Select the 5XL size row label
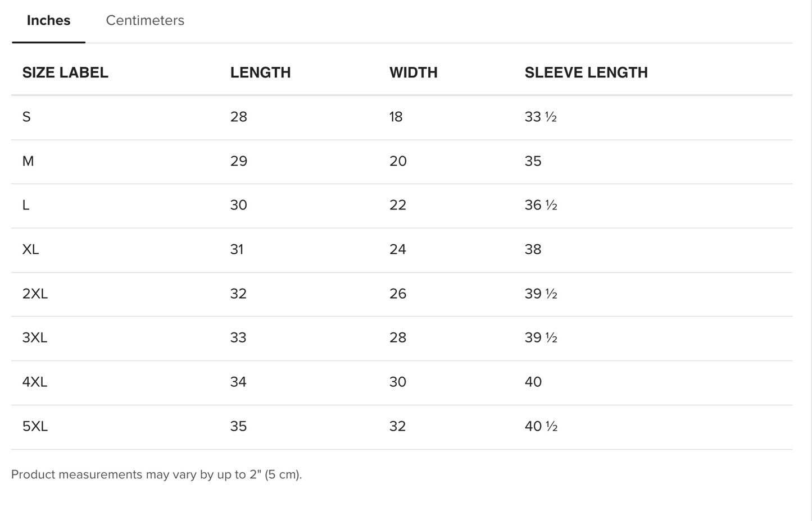This screenshot has height=521, width=812. pyautogui.click(x=35, y=426)
